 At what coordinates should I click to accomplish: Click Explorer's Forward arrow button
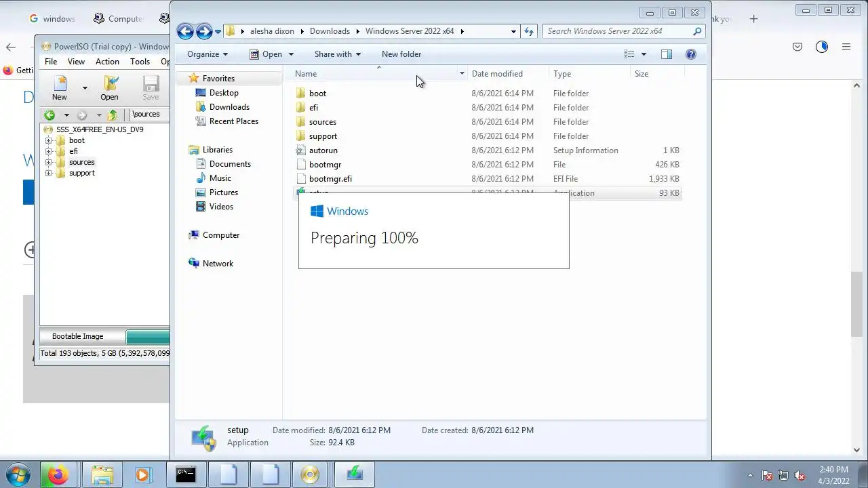point(204,31)
